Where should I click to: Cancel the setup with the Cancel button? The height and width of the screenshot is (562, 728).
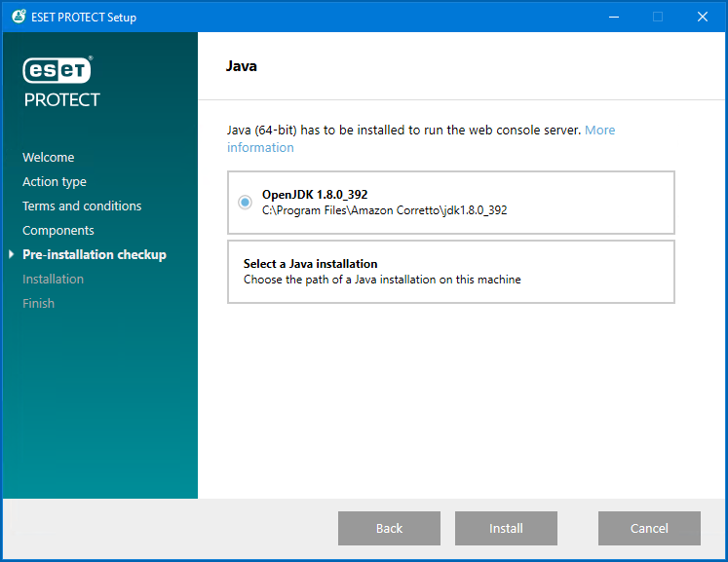(x=649, y=528)
